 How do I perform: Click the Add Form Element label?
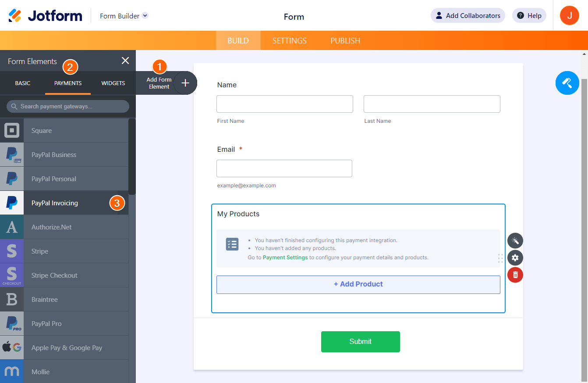(x=159, y=83)
